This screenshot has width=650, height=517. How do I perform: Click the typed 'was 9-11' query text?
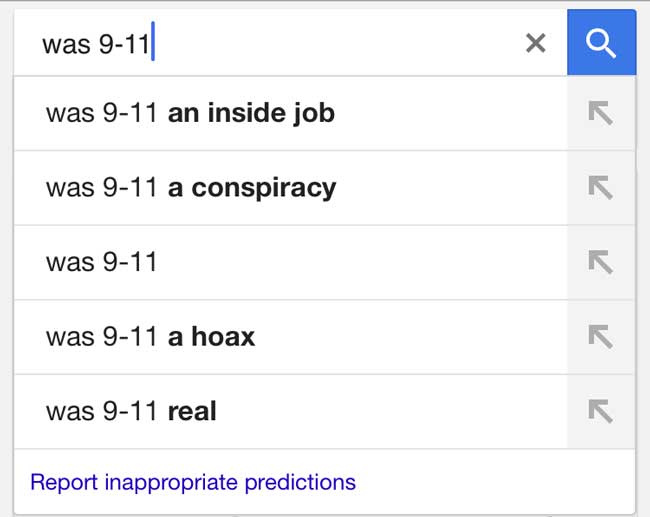pos(96,44)
